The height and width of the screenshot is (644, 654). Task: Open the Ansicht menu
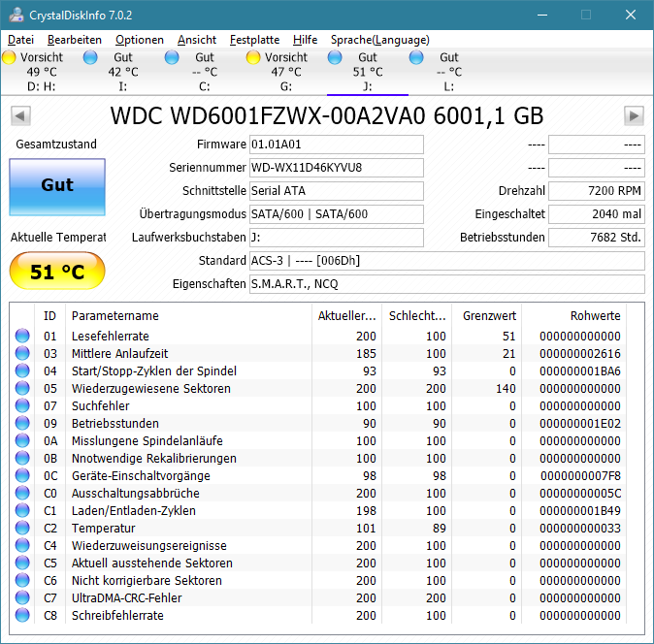(x=197, y=40)
